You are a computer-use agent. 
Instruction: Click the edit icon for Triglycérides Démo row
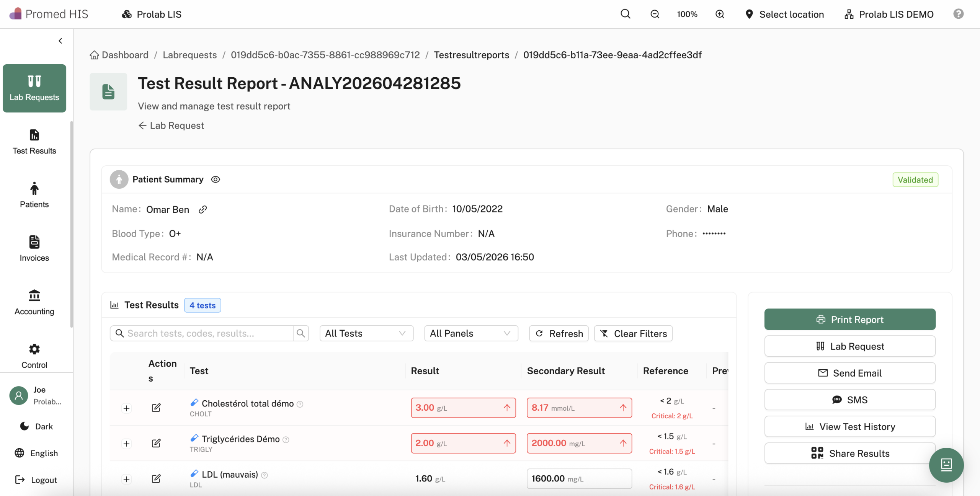[x=156, y=443]
